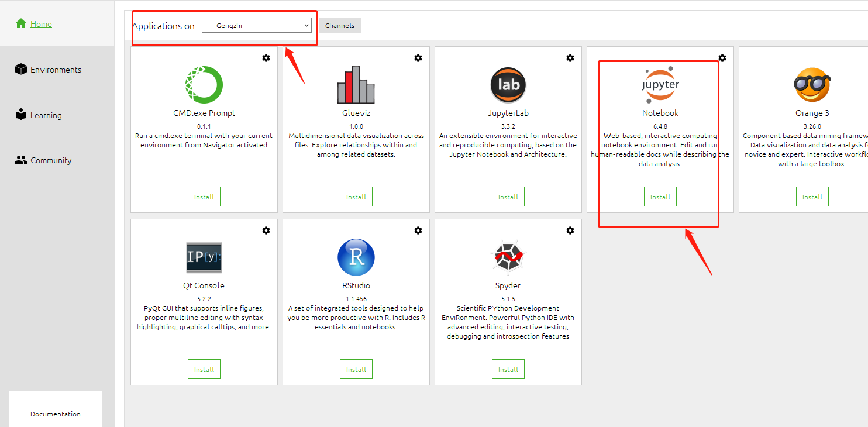Click the 'RStudio' title text
868x427 pixels.
(356, 285)
